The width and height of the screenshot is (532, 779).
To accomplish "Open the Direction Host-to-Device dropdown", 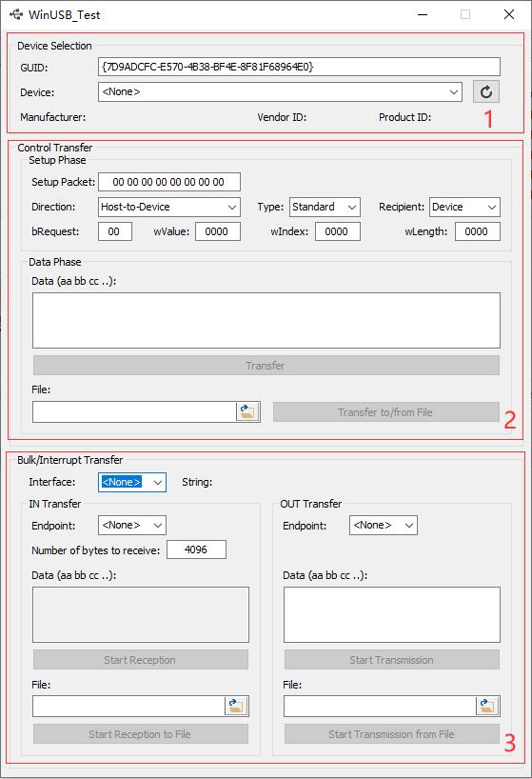I will (x=169, y=208).
